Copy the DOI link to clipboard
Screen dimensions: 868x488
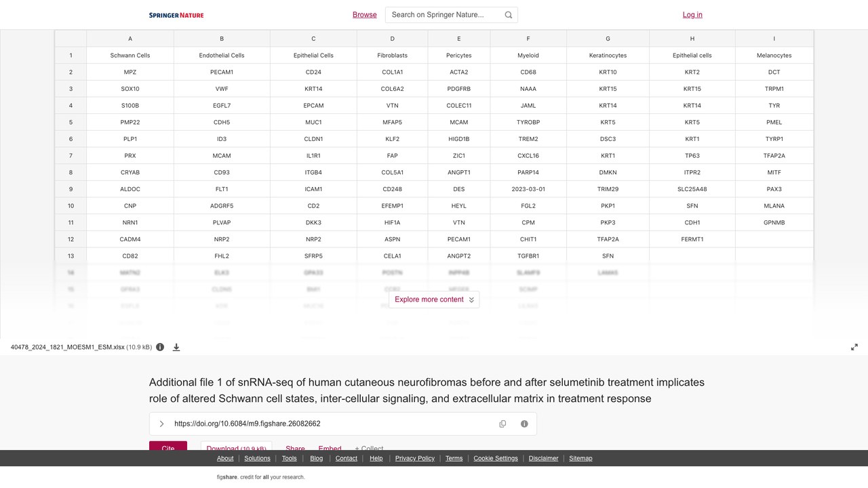(x=502, y=424)
